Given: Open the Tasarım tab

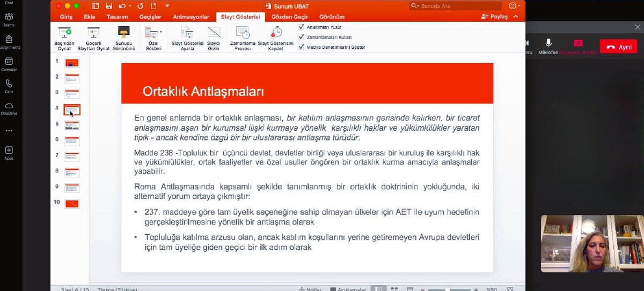Looking at the screenshot, I should 117,17.
